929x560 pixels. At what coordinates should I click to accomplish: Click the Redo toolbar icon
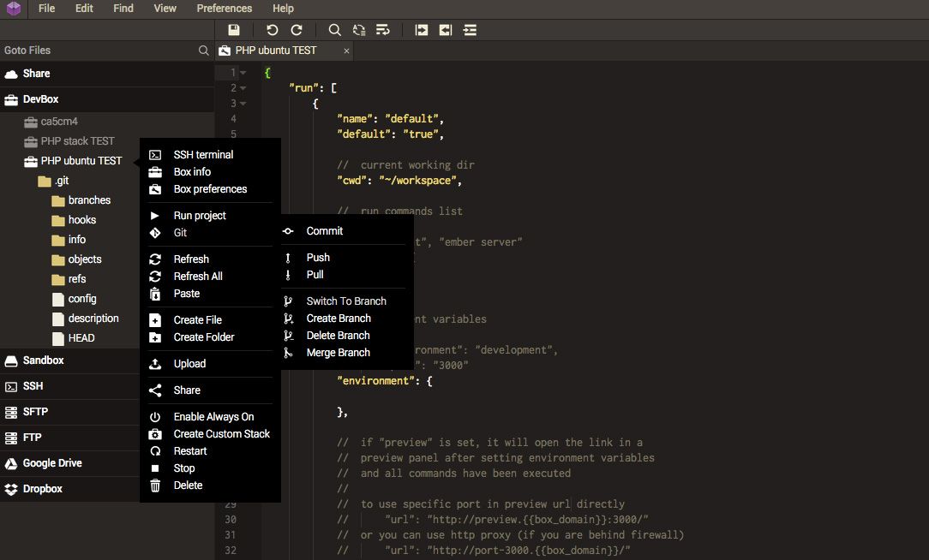(297, 29)
